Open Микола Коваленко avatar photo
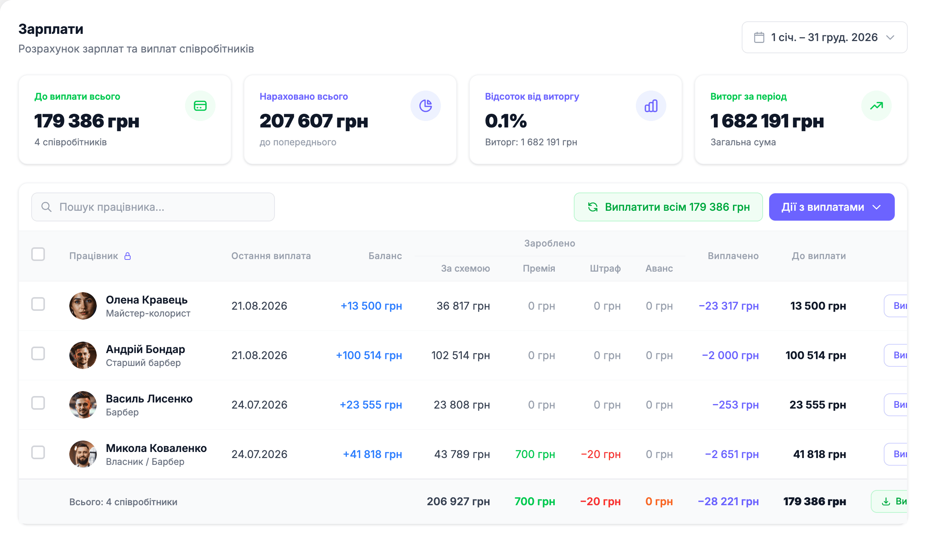 [83, 454]
